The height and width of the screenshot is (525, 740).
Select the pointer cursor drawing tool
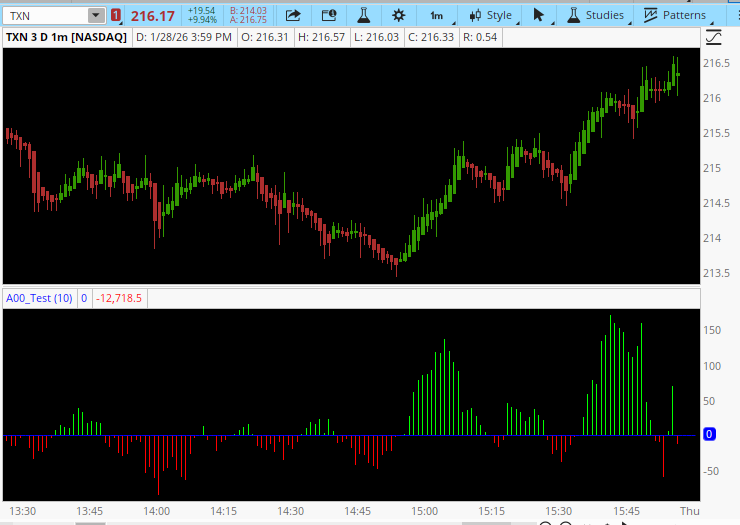coord(539,15)
